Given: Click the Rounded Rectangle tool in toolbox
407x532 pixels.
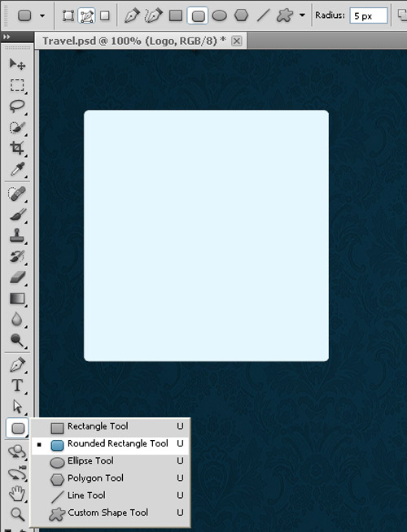Looking at the screenshot, I should point(17,428).
